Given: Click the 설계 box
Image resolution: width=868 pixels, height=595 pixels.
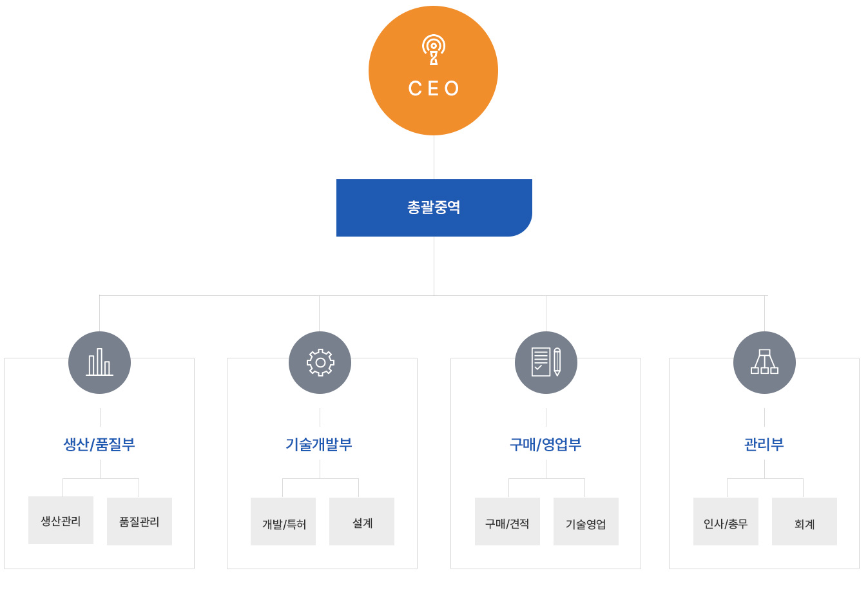Looking at the screenshot, I should point(362,522).
